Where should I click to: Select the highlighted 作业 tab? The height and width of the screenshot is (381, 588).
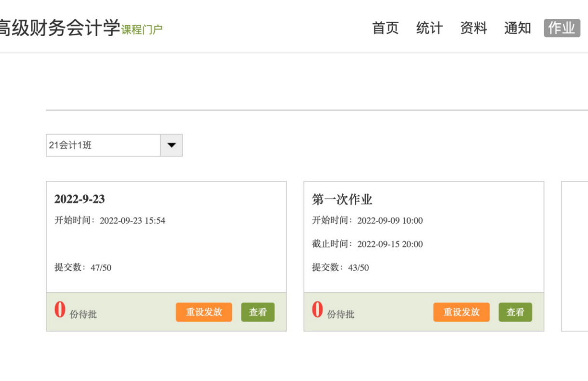pos(561,28)
